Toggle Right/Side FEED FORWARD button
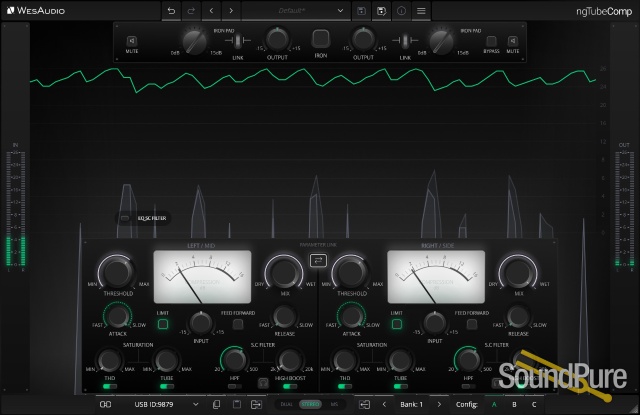The image size is (640, 415). pos(472,324)
